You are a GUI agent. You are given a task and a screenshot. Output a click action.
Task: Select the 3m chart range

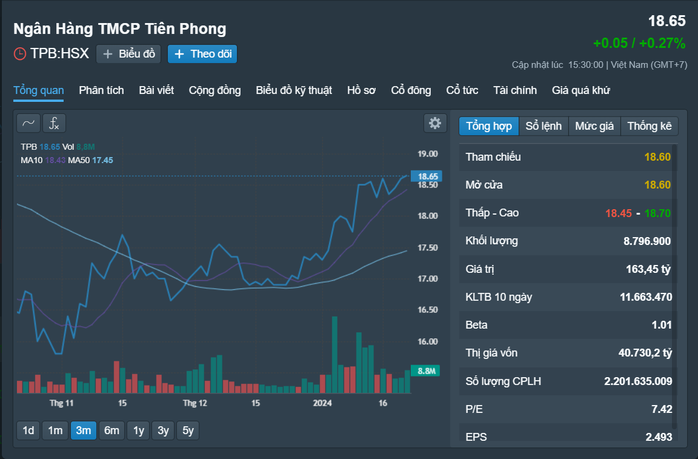tap(83, 431)
